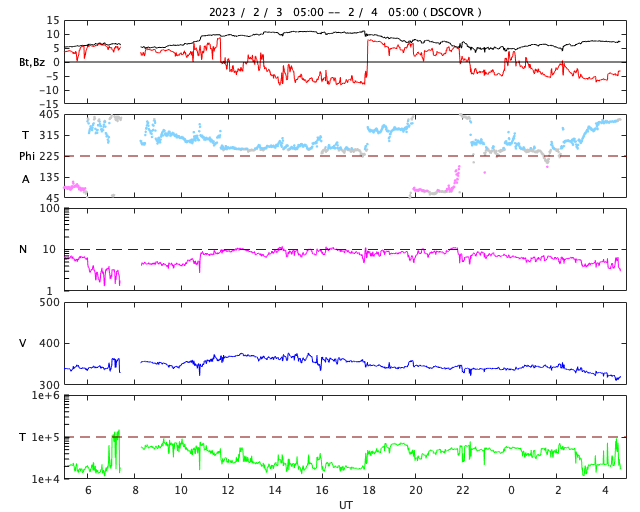
Task: Click the T label next to 315
Action: coord(25,135)
